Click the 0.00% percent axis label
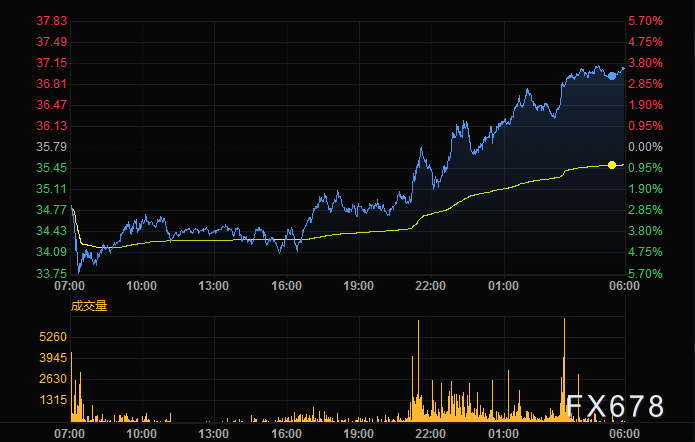695x442 pixels. [x=645, y=147]
